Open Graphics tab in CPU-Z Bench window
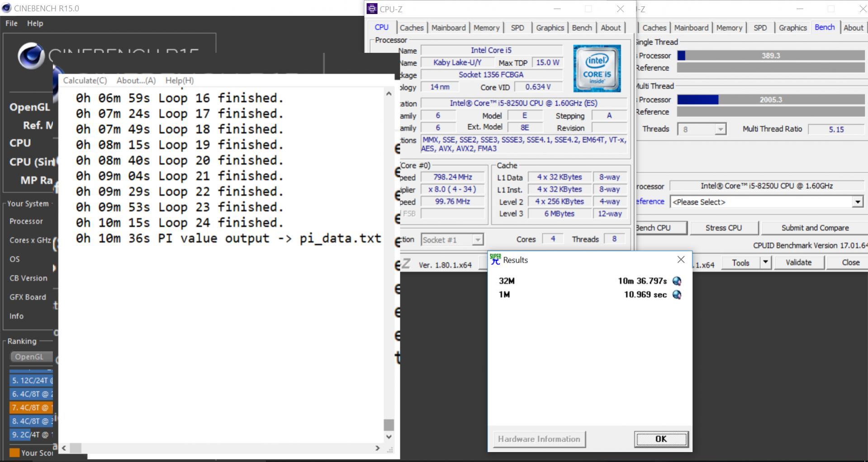Screen dimensions: 868x462 [x=793, y=28]
